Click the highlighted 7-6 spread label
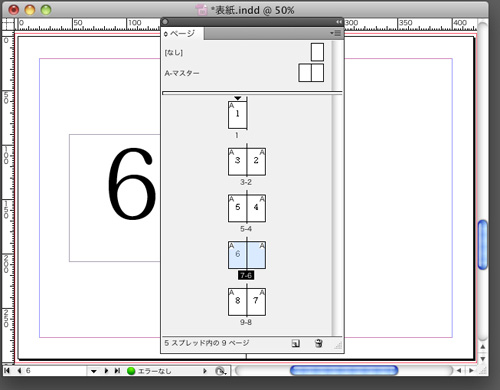Screen dimensions: 500x390 click(246, 275)
